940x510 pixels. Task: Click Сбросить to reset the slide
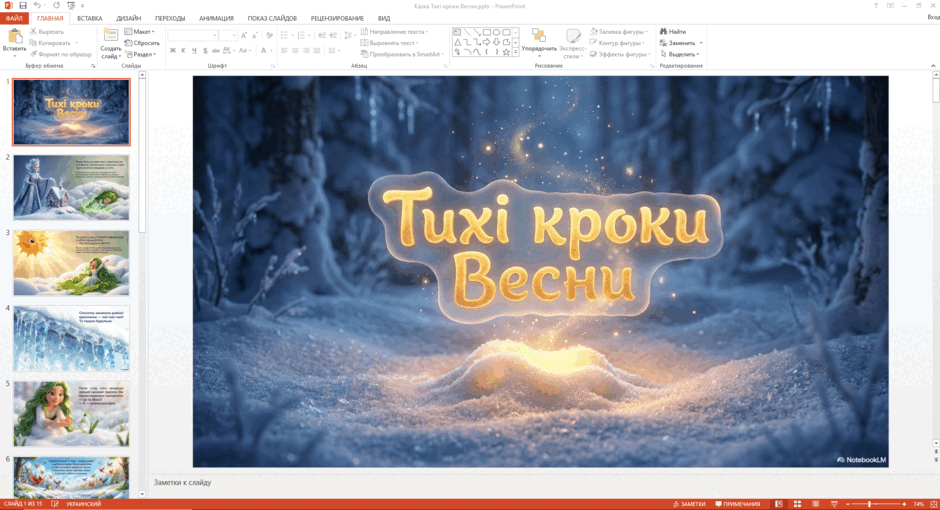tap(142, 43)
